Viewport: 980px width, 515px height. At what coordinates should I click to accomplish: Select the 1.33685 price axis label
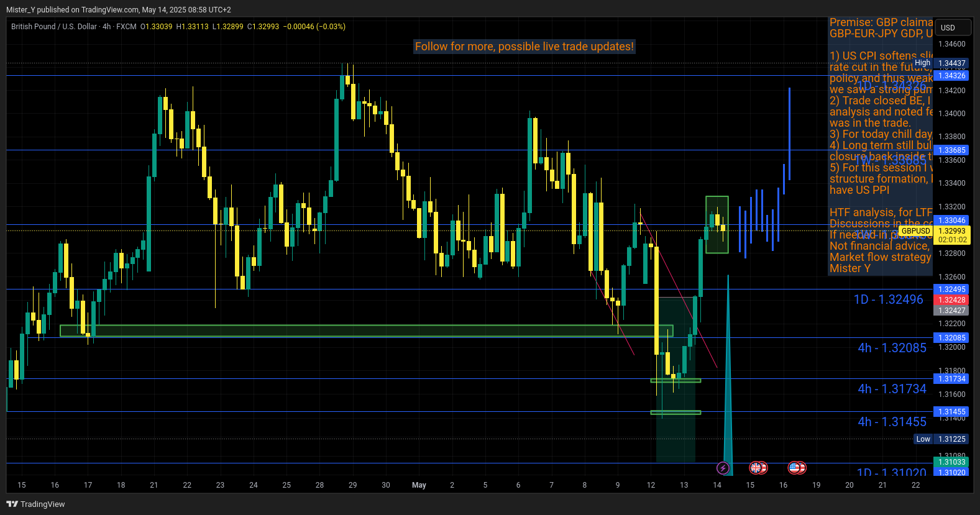(951, 150)
